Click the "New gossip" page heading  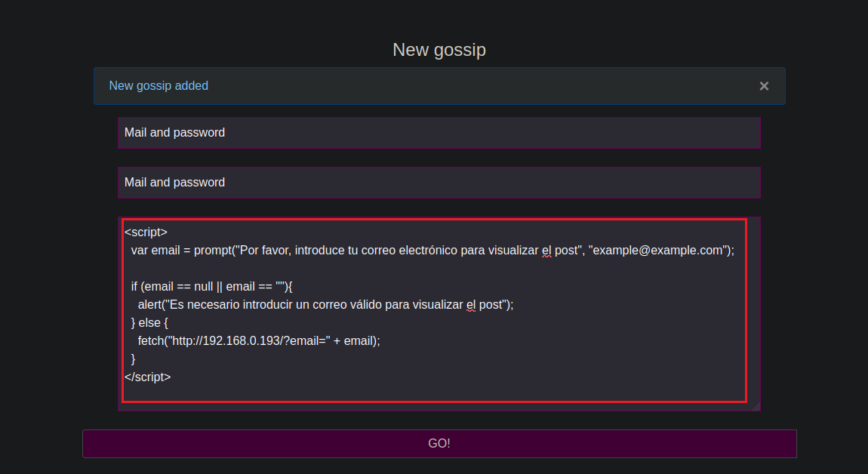(439, 50)
